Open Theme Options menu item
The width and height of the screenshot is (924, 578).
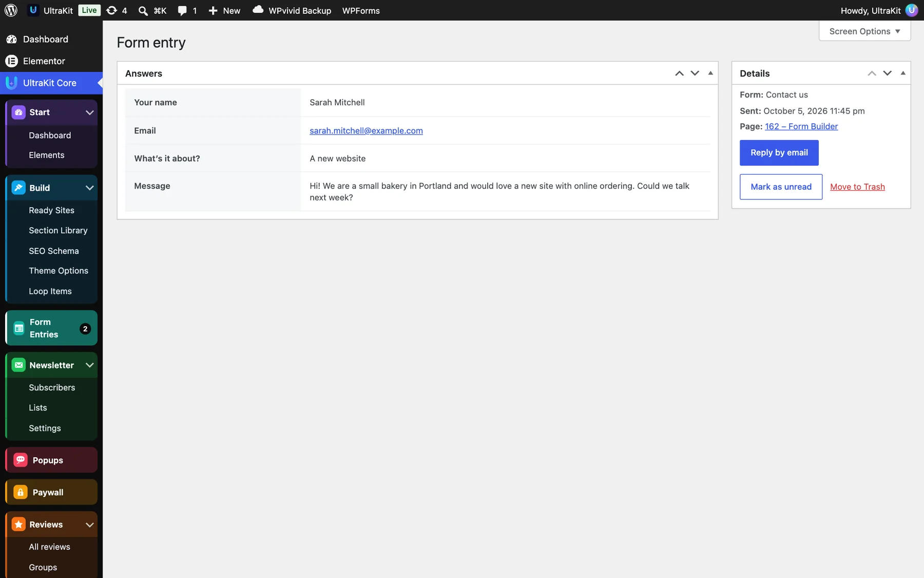click(59, 271)
